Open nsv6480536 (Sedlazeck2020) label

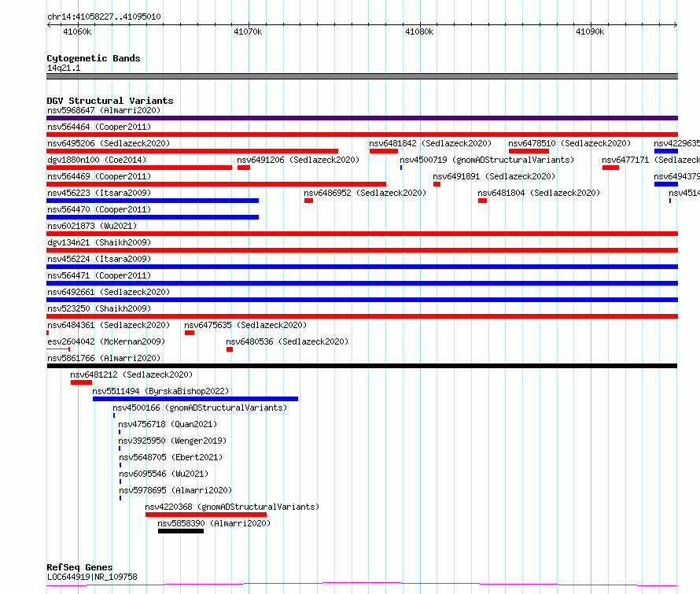click(x=286, y=341)
